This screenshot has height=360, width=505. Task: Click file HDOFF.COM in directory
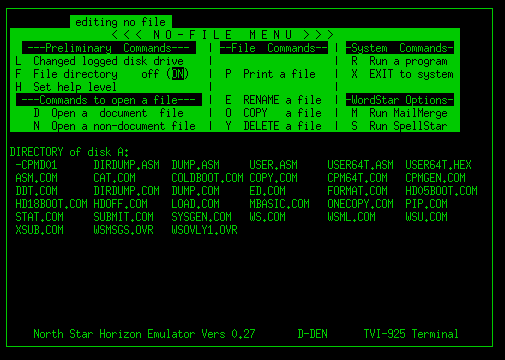coord(120,204)
